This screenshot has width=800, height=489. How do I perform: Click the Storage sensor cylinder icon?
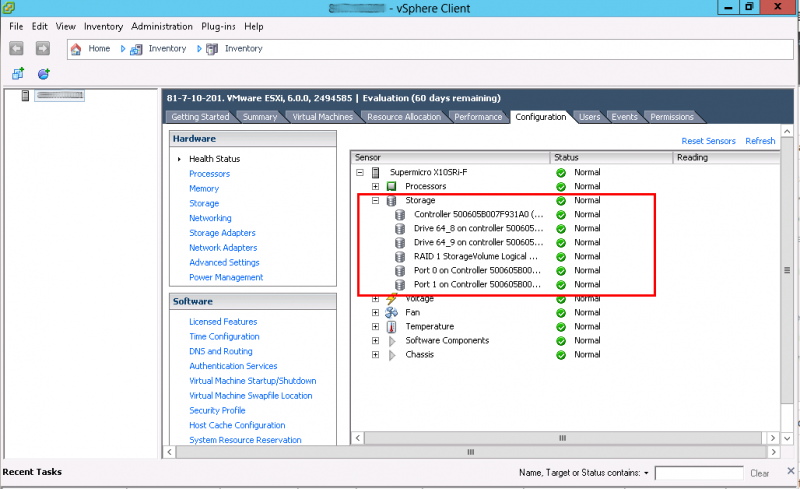[391, 201]
